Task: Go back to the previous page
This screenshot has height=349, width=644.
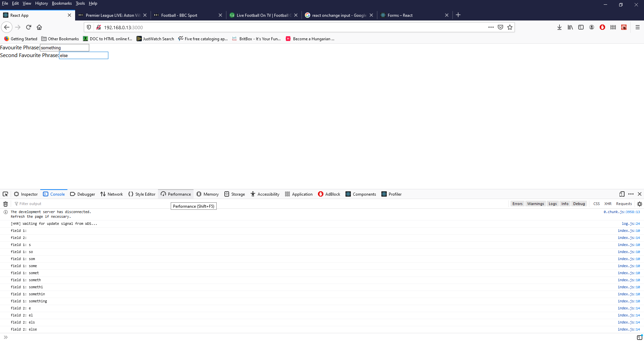Action: (7, 27)
